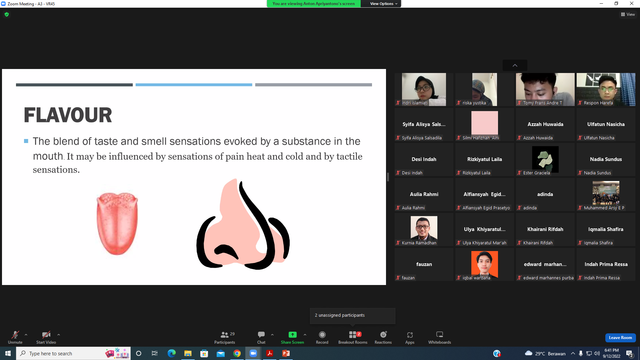Image resolution: width=640 pixels, height=360 pixels.
Task: Click the Unmute microphone icon
Action: (15, 335)
